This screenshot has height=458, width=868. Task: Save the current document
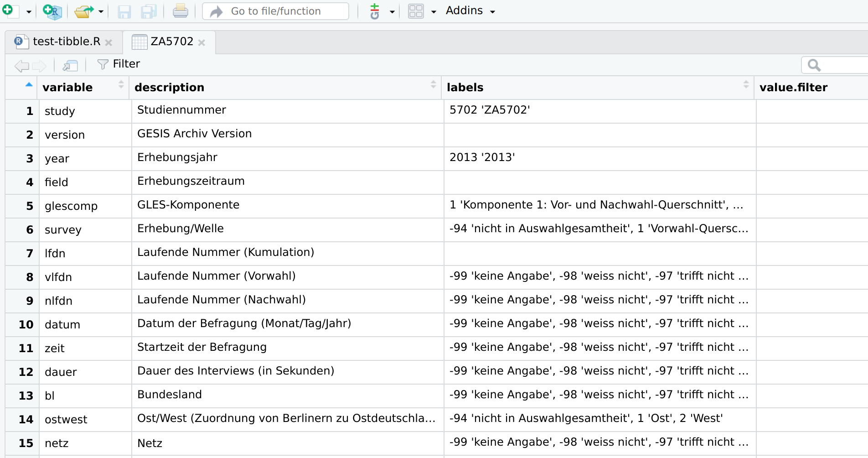pyautogui.click(x=124, y=11)
